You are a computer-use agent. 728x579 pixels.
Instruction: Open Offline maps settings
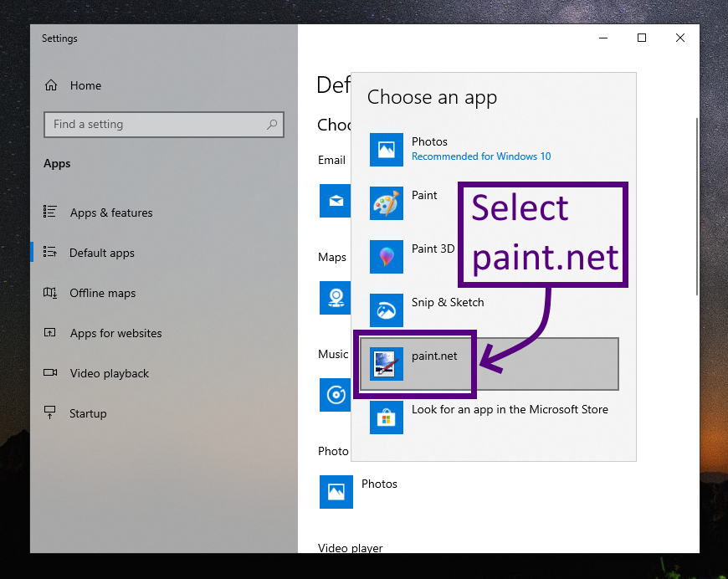(164, 293)
